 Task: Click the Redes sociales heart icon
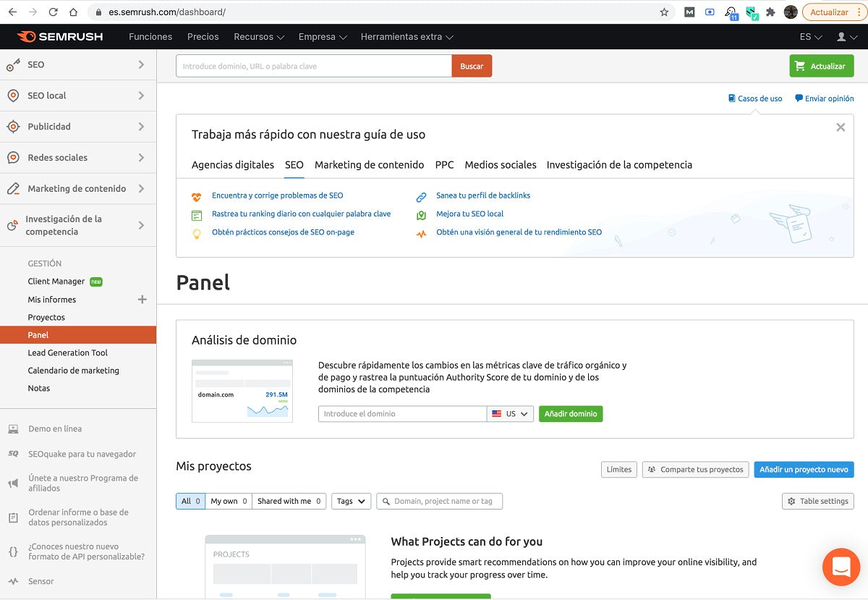pyautogui.click(x=13, y=158)
